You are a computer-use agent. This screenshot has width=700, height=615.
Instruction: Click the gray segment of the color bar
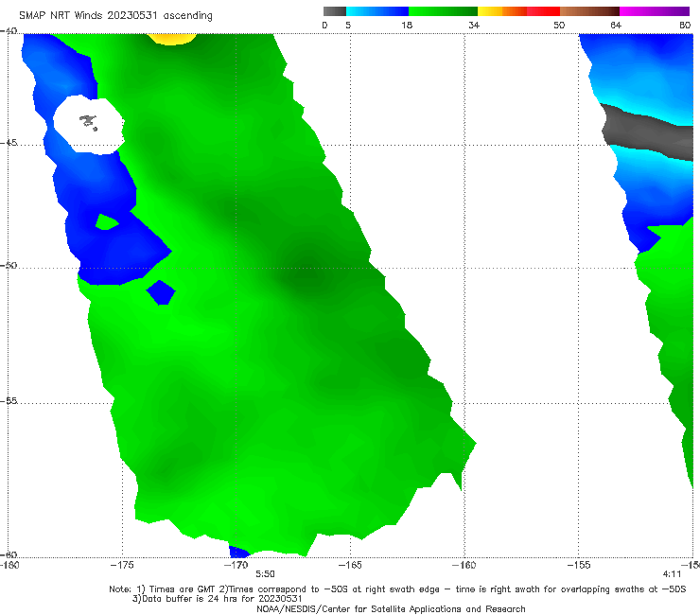point(335,11)
